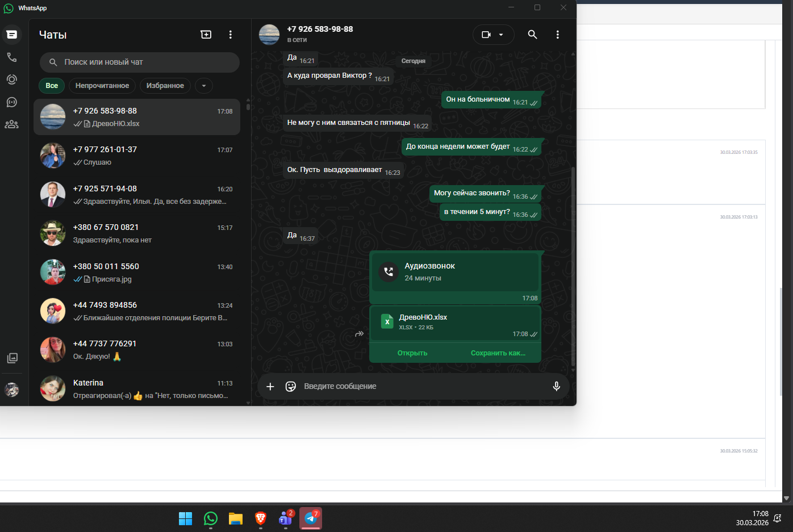
Task: Click the background window scrollbar down arrow
Action: (786, 499)
